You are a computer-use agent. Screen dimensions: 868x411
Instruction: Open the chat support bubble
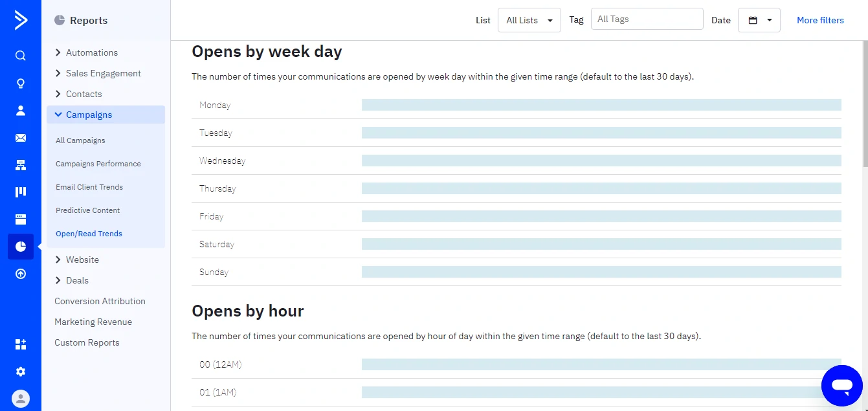[841, 386]
